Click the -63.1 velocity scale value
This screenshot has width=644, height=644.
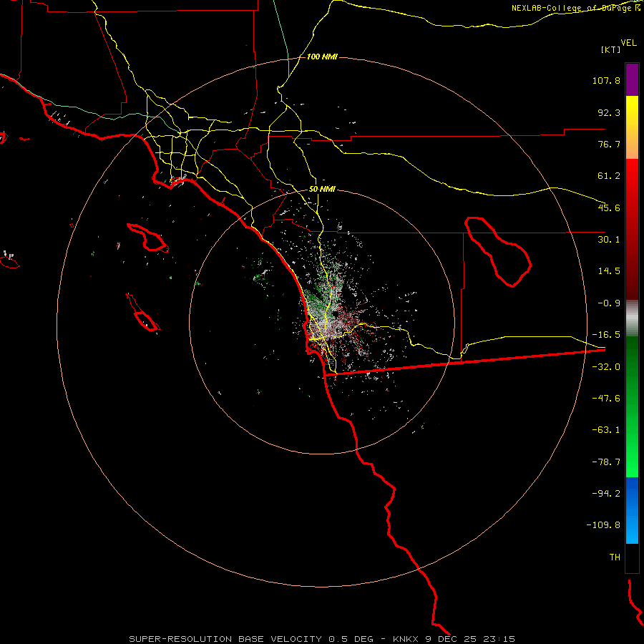pyautogui.click(x=606, y=430)
